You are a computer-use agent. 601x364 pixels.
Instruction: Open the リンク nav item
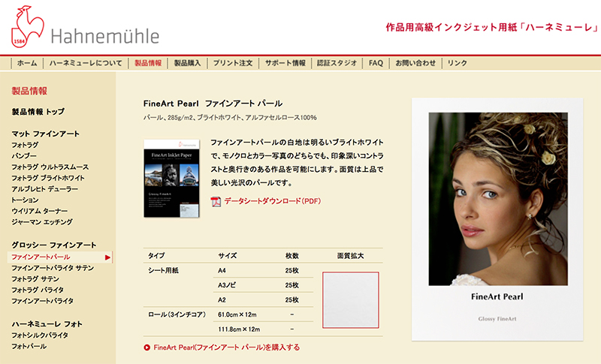(x=458, y=63)
